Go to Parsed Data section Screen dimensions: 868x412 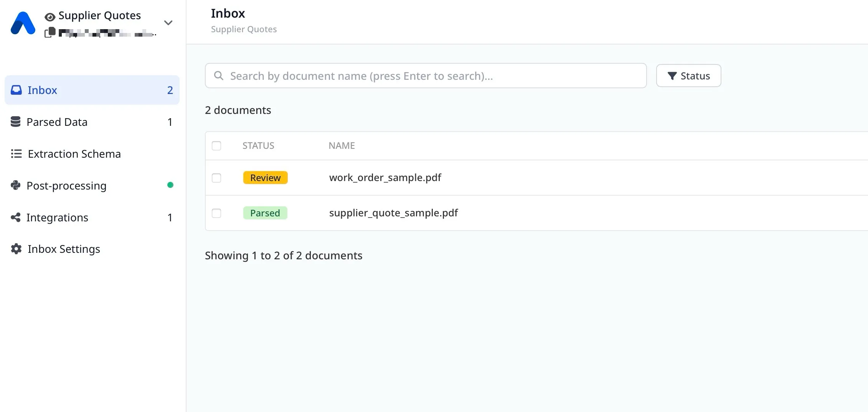[x=92, y=122]
